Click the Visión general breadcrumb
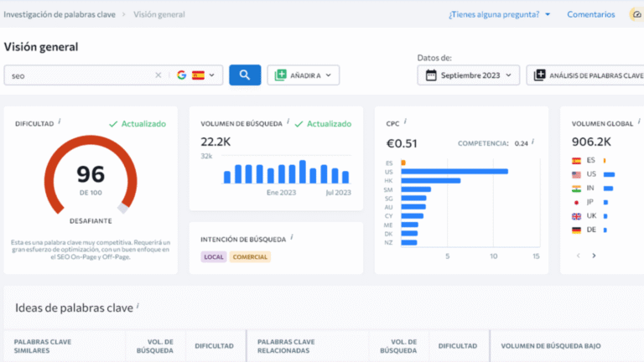644x362 pixels. 159,14
